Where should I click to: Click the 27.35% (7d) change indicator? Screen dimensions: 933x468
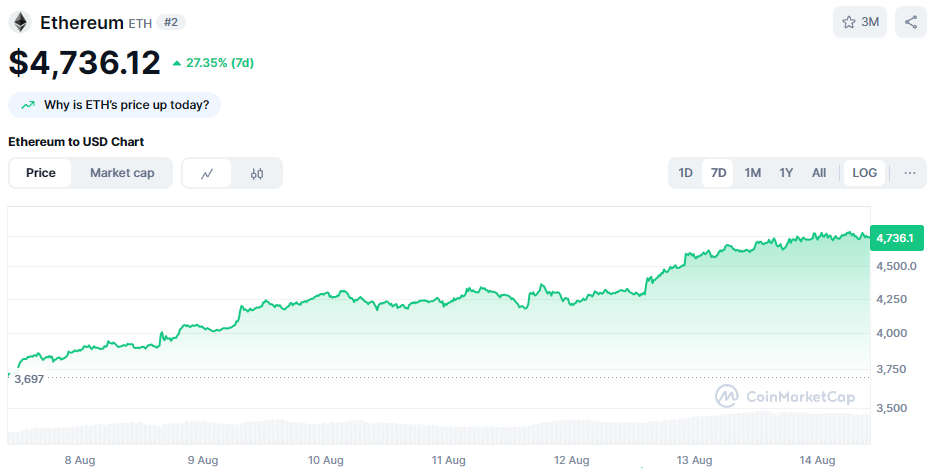point(213,62)
